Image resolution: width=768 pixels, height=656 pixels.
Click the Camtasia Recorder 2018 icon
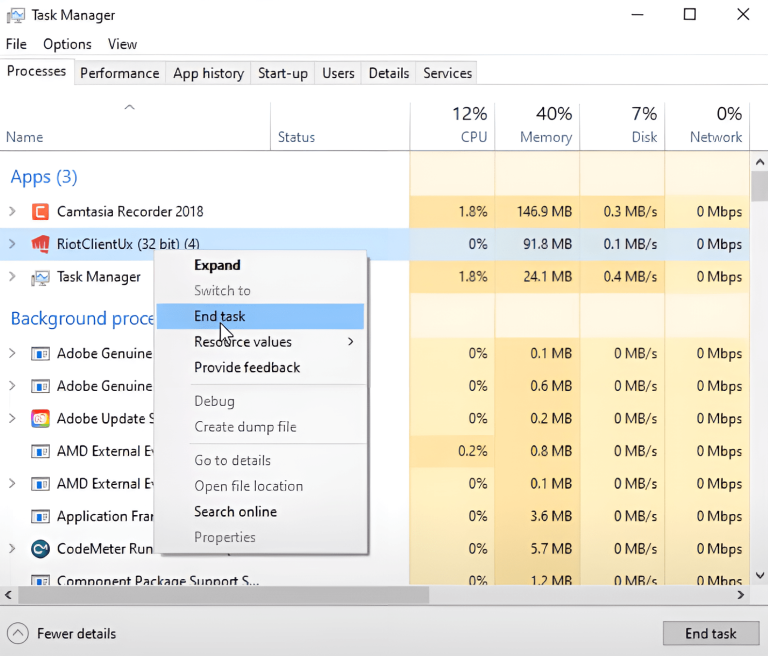click(40, 212)
